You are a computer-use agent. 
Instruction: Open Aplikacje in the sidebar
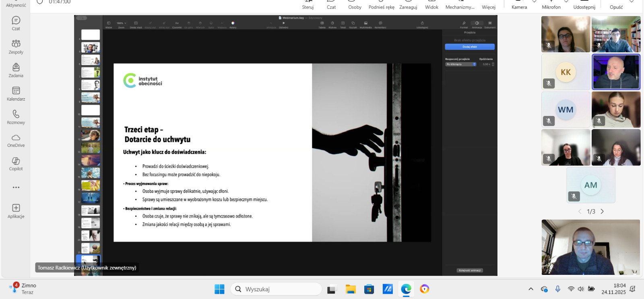point(16,211)
